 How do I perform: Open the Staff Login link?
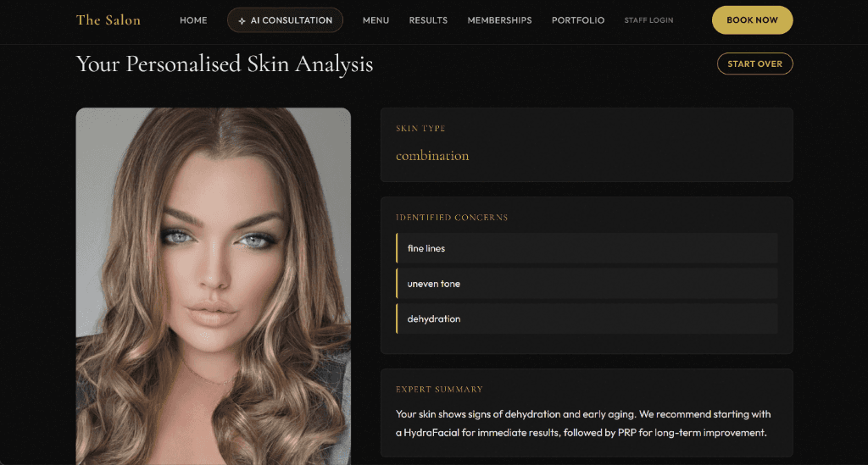648,20
